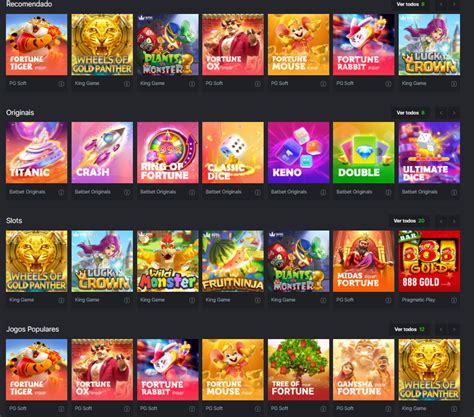This screenshot has width=474, height=417.
Task: Advance the Jogos Populares carousel forward
Action: coord(454,329)
